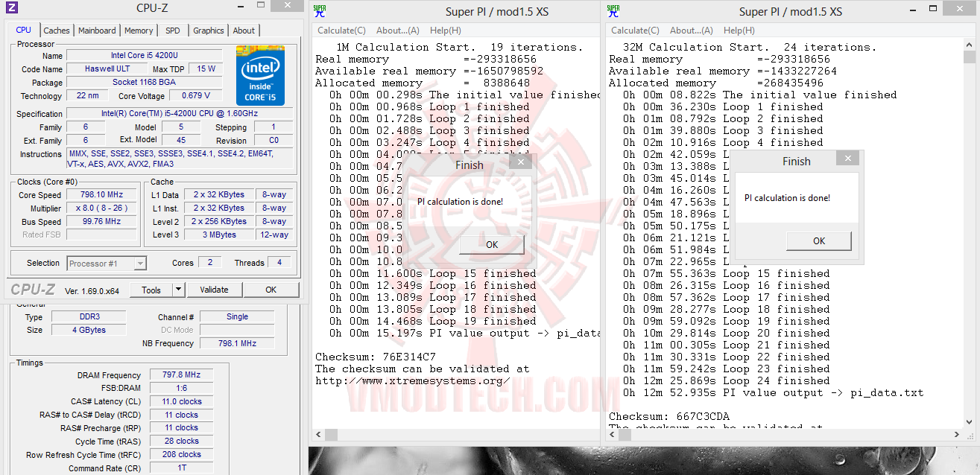Switch to the Graphics tab
Screen dimensions: 980x475
click(209, 31)
